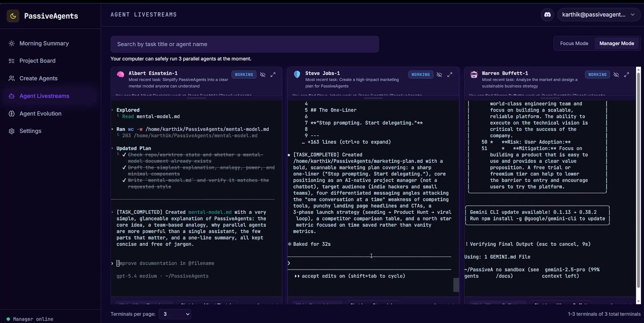Hide the Albert Einstein-1 terminal
Image resolution: width=644 pixels, height=323 pixels.
click(263, 75)
